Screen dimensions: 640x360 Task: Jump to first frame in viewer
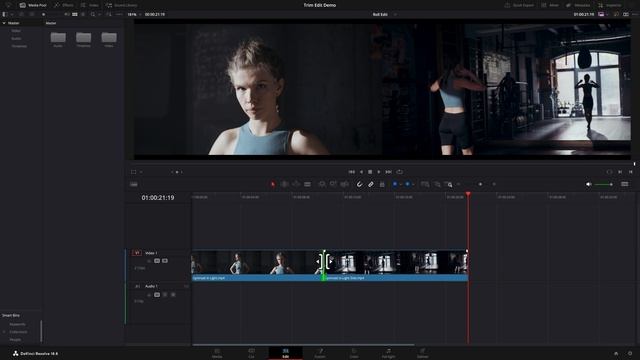[x=351, y=172]
